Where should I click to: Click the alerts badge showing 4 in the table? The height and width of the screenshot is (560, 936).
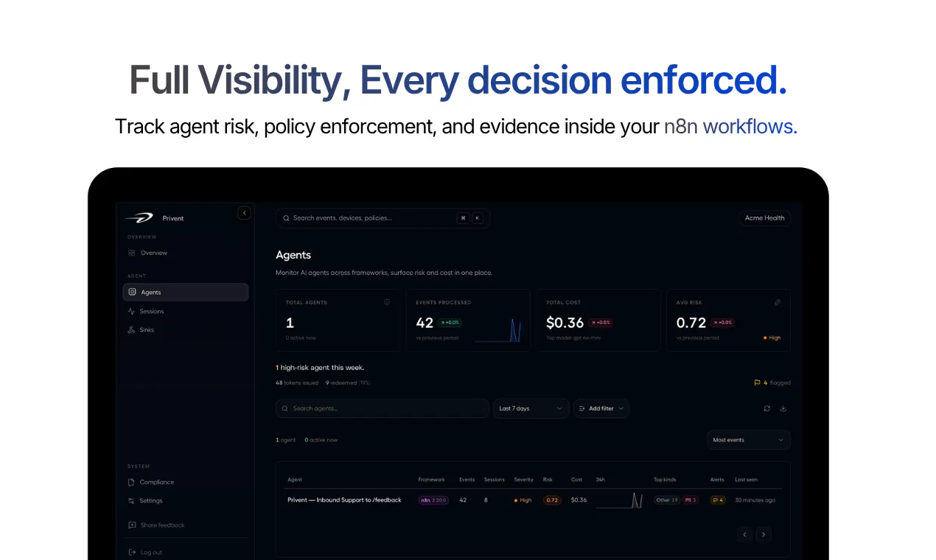(x=717, y=500)
